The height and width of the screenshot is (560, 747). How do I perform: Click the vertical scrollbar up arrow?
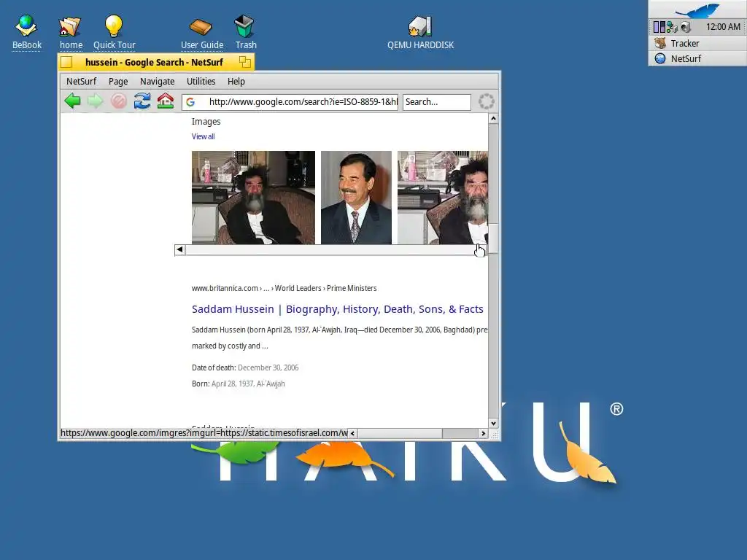(x=493, y=118)
